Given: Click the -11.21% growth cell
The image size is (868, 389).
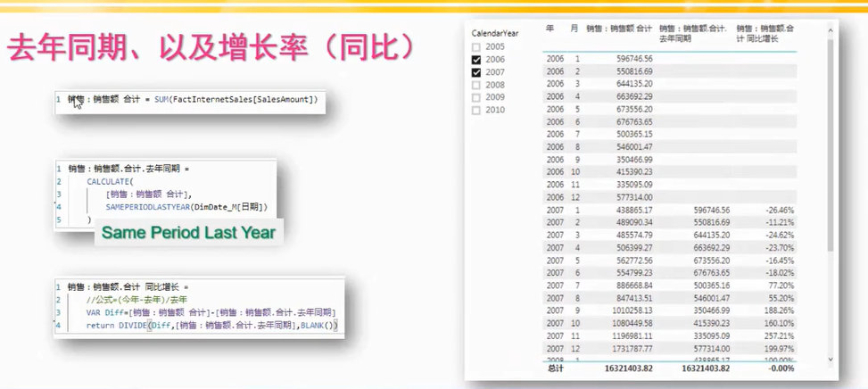Looking at the screenshot, I should coord(780,222).
